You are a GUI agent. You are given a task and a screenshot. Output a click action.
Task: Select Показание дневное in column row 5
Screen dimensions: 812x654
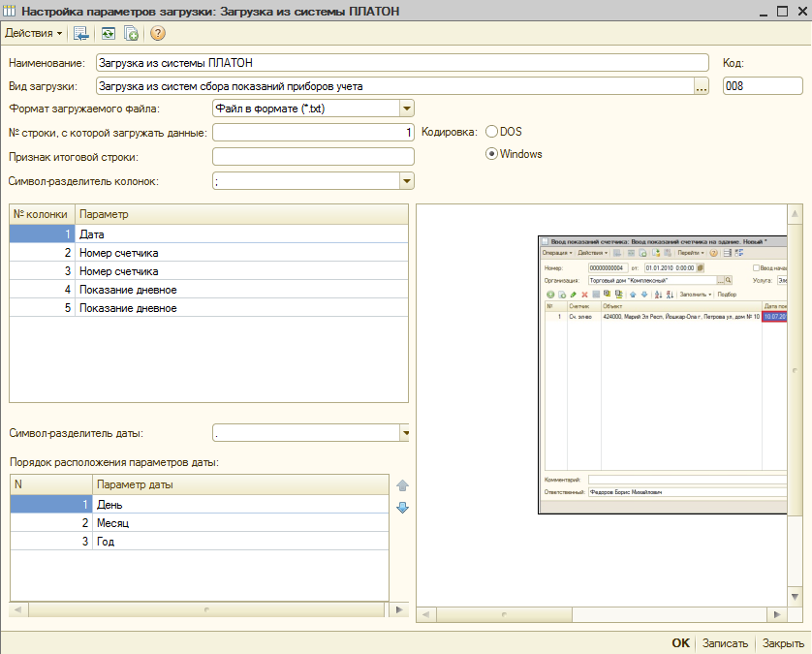[x=208, y=308]
